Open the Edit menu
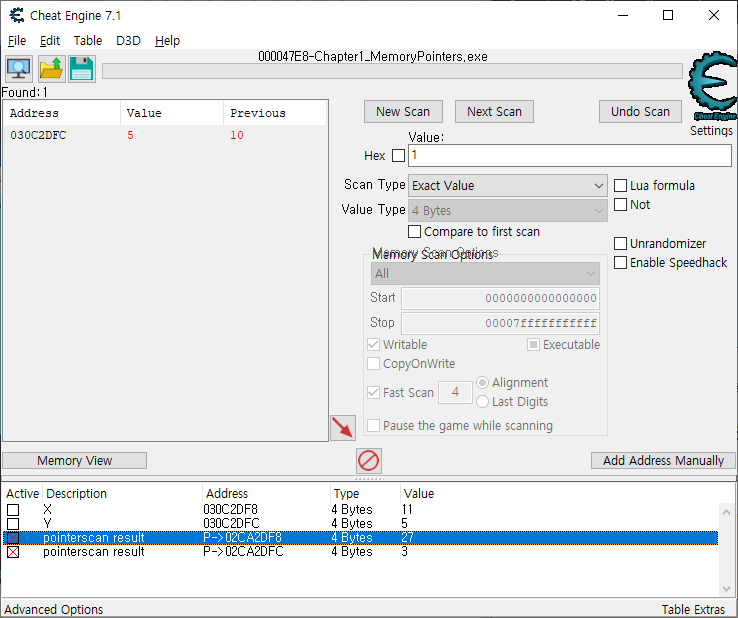The height and width of the screenshot is (618, 738). coord(50,40)
